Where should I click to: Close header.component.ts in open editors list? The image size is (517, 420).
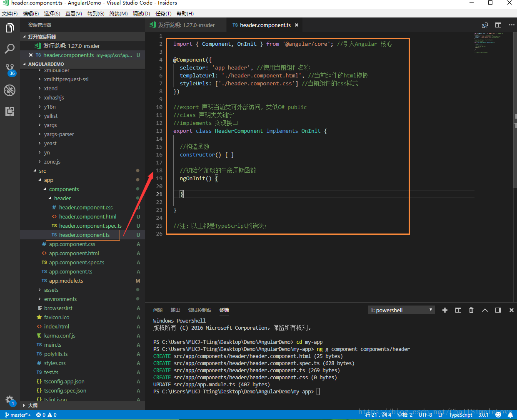point(31,55)
